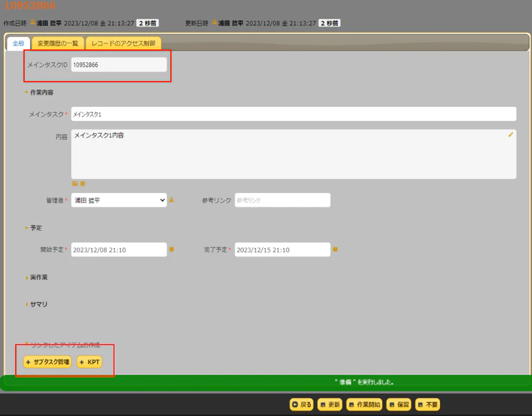Image resolution: width=532 pixels, height=416 pixels.
Task: Click the 保留 button
Action: click(399, 404)
